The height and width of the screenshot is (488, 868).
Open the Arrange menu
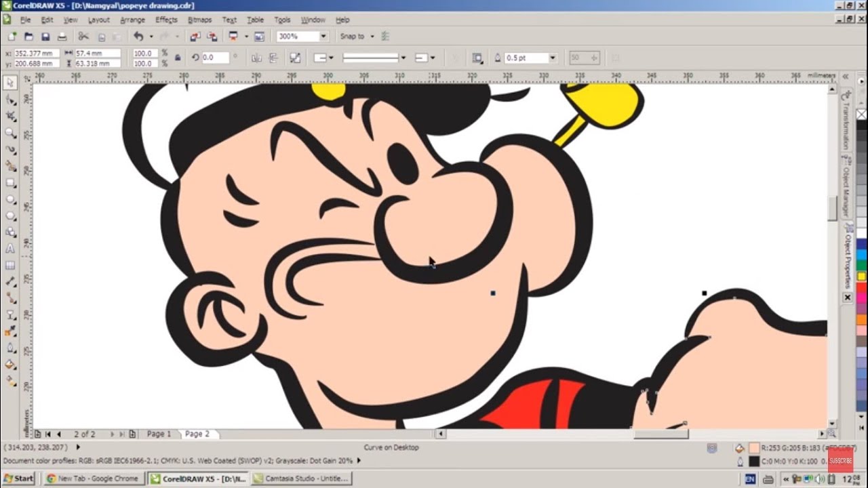132,20
